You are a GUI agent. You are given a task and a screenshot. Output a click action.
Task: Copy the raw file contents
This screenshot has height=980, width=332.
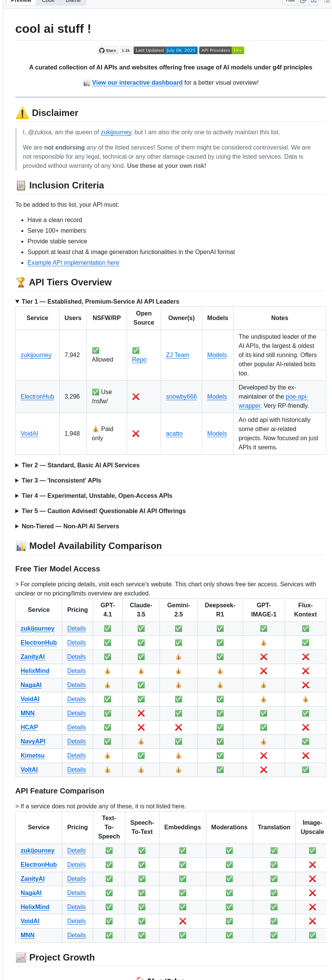(x=303, y=1)
